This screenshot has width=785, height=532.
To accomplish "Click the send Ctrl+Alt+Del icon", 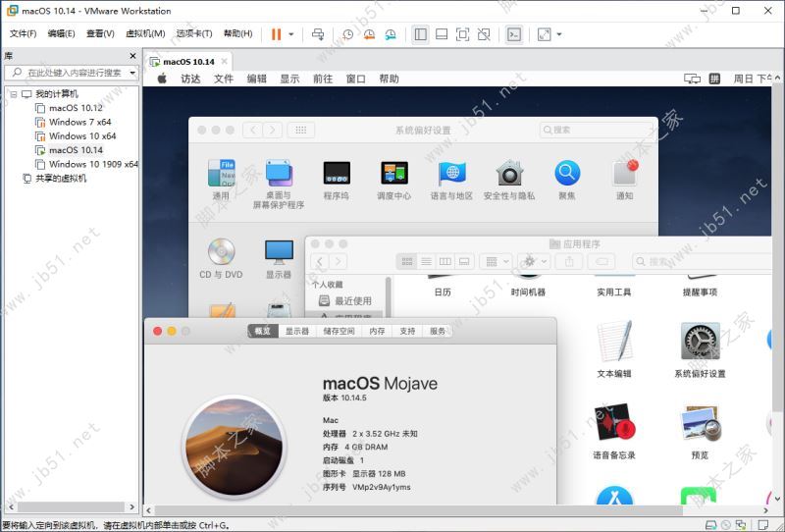I will point(317,34).
